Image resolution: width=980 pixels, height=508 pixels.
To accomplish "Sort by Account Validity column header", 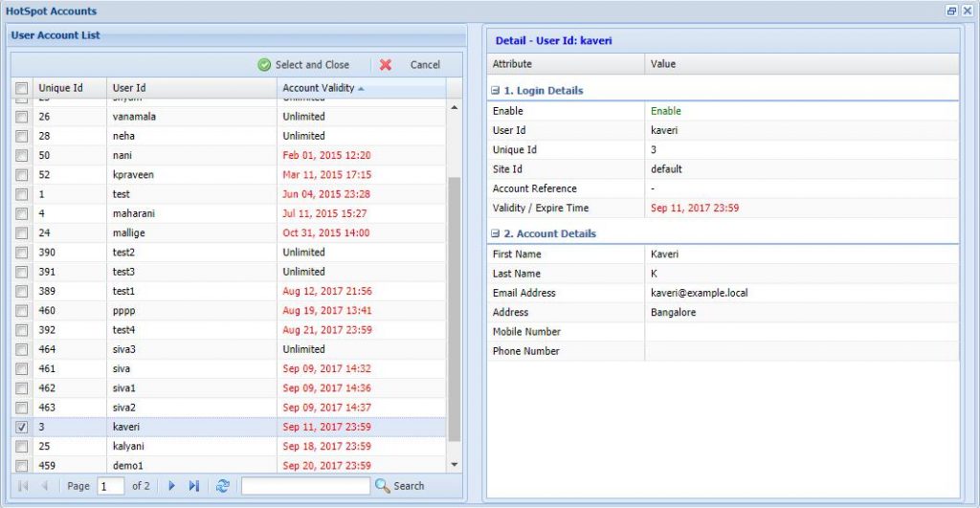I will [319, 88].
